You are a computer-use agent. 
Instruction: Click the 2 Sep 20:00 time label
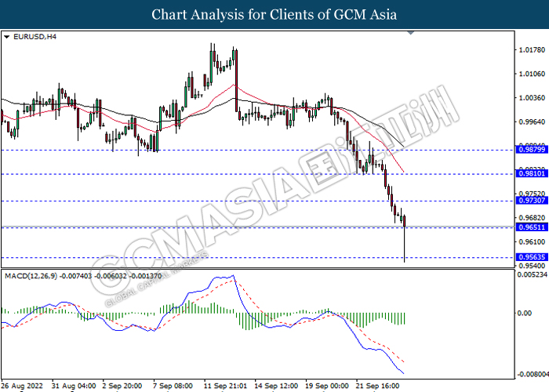(122, 386)
